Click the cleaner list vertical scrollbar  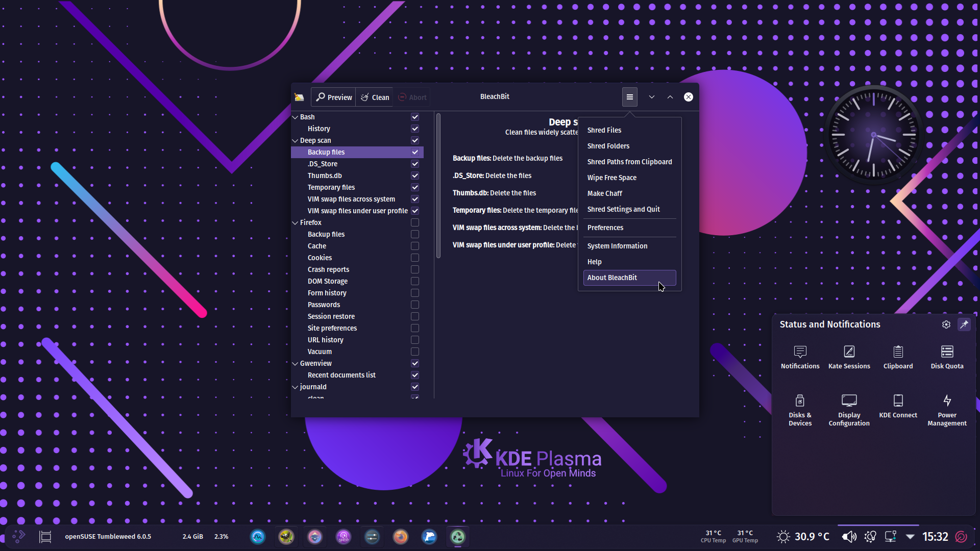tap(438, 186)
